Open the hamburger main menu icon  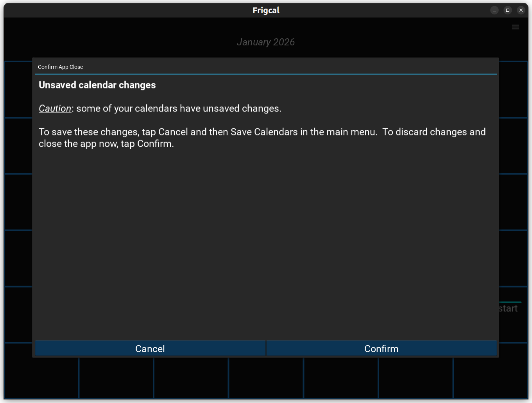tap(515, 27)
